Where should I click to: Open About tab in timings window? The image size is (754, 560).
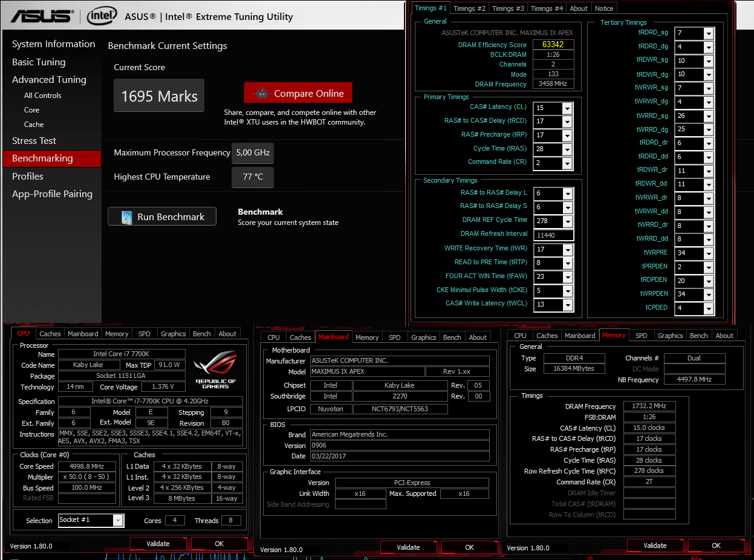(579, 8)
